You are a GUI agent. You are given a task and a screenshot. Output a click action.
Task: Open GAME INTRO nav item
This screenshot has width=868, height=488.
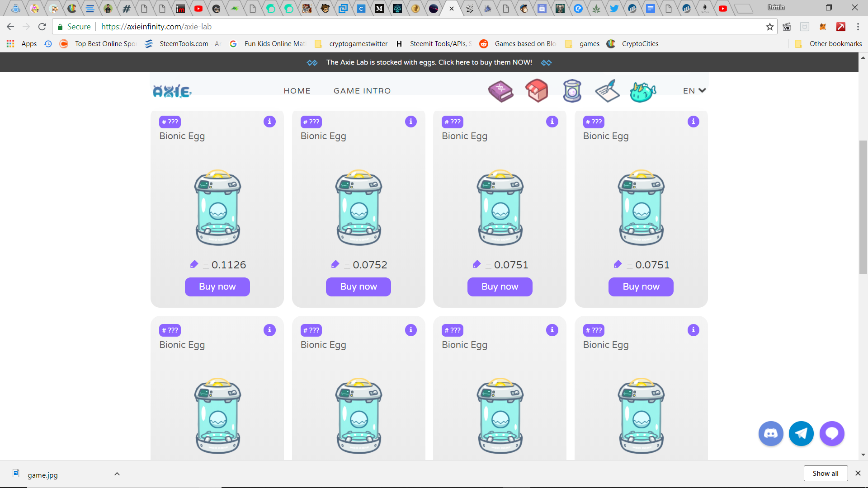pyautogui.click(x=362, y=91)
